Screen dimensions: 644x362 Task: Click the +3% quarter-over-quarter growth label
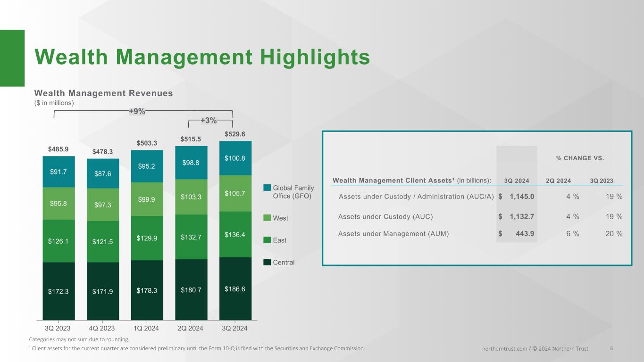coord(209,121)
